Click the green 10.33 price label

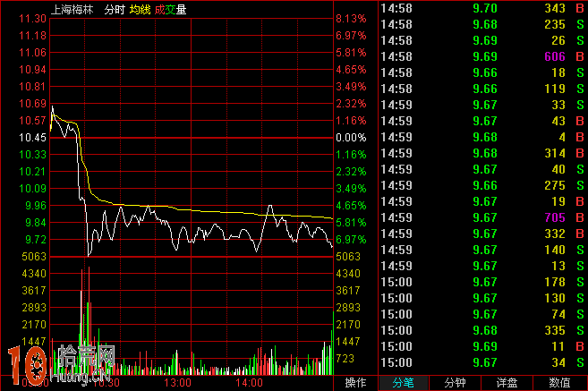32,155
